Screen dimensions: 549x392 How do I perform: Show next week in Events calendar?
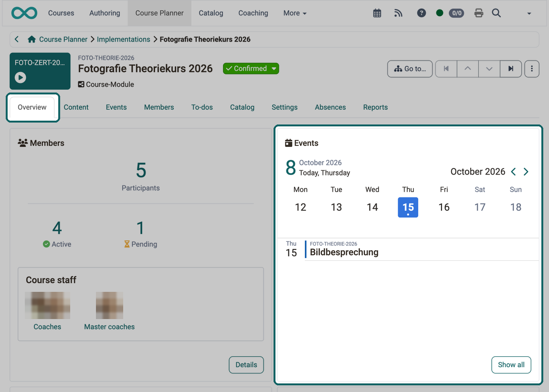526,172
